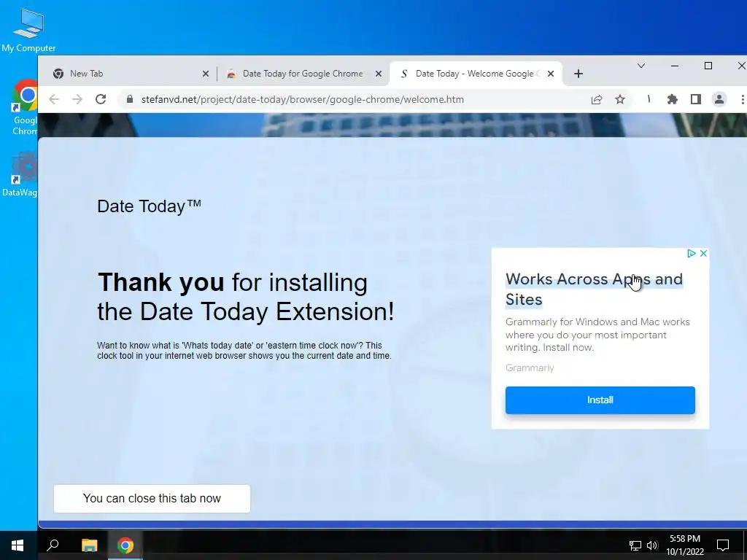
Task: Open the Extensions puzzle-piece menu
Action: [x=672, y=99]
